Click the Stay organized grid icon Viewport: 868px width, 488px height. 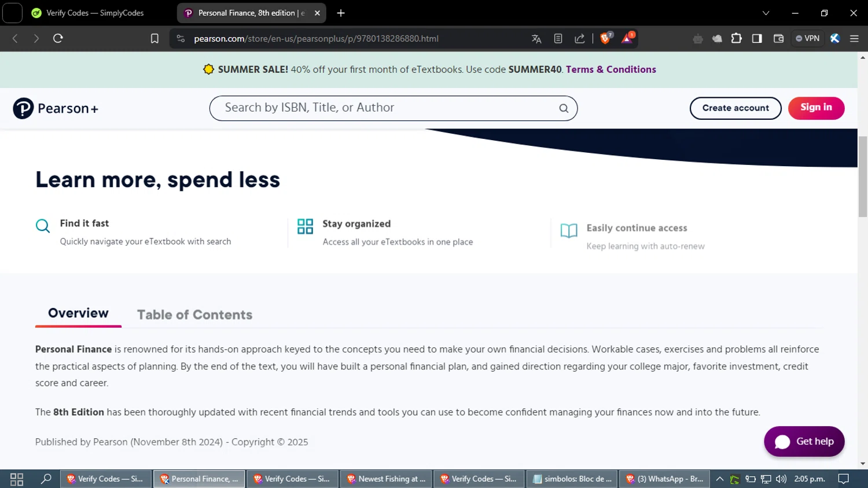[305, 226]
